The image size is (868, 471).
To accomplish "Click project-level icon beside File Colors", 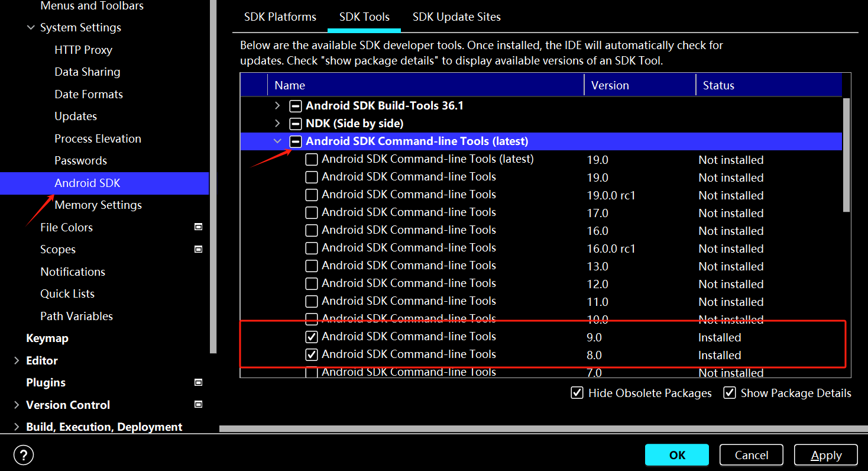I will (x=199, y=227).
